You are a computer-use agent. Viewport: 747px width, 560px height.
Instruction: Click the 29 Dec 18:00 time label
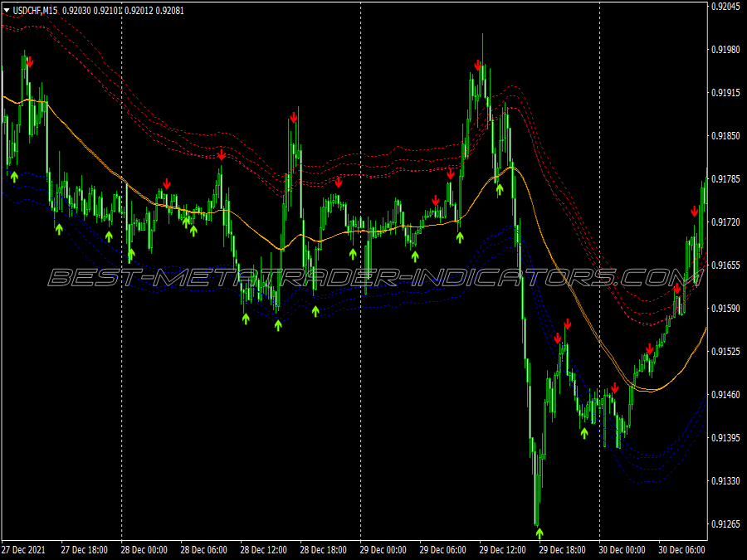tap(563, 550)
